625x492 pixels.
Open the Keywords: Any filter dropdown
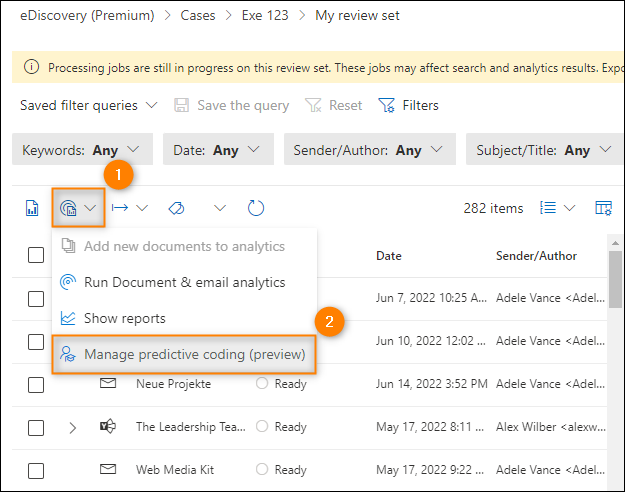[x=83, y=150]
